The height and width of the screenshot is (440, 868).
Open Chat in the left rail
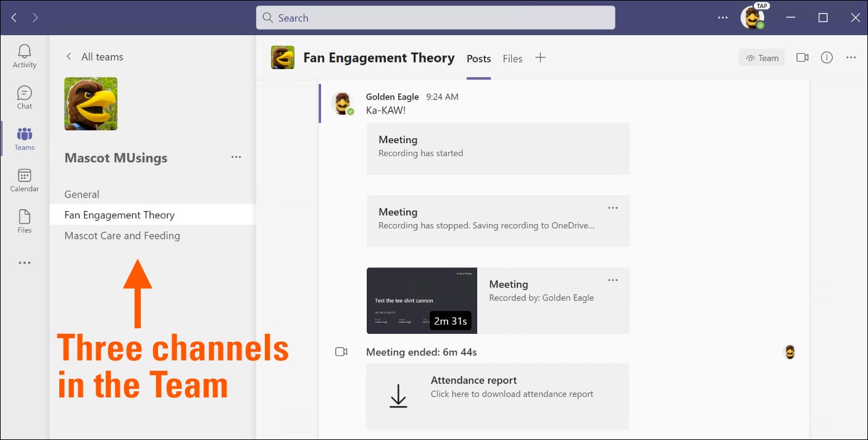[25, 98]
